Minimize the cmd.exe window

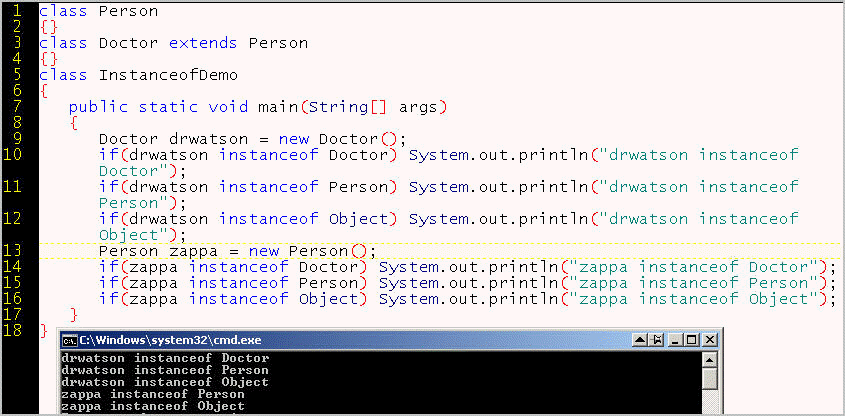tap(675, 340)
